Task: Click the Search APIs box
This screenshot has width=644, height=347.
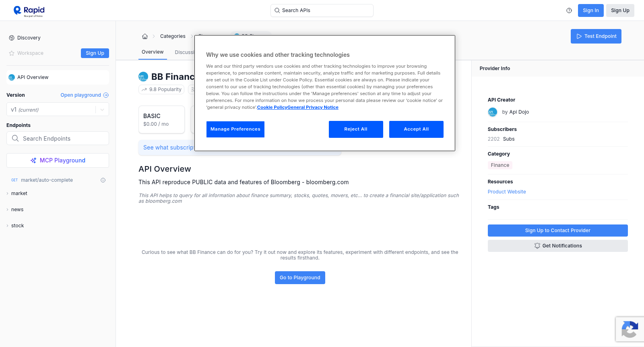Action: tap(322, 10)
